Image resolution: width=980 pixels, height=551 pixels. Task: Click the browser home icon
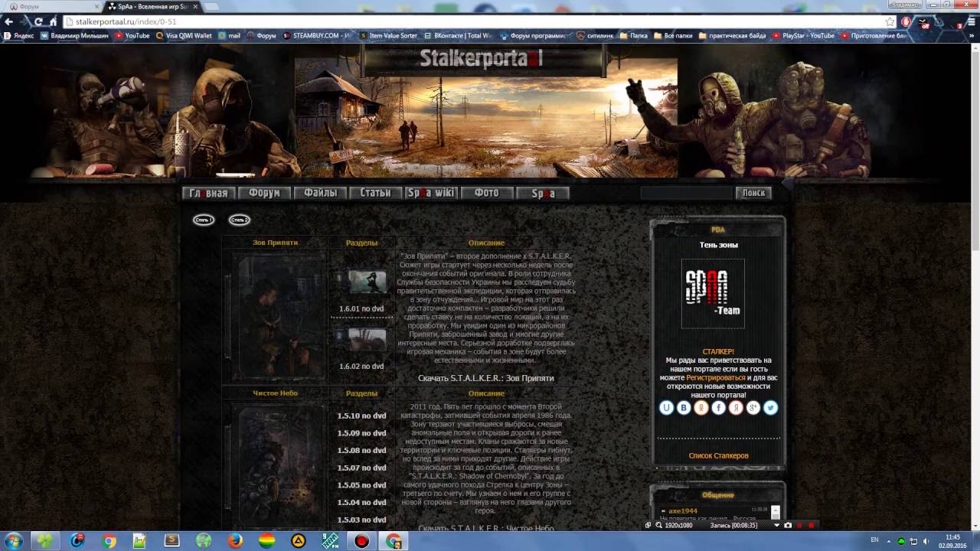53,22
